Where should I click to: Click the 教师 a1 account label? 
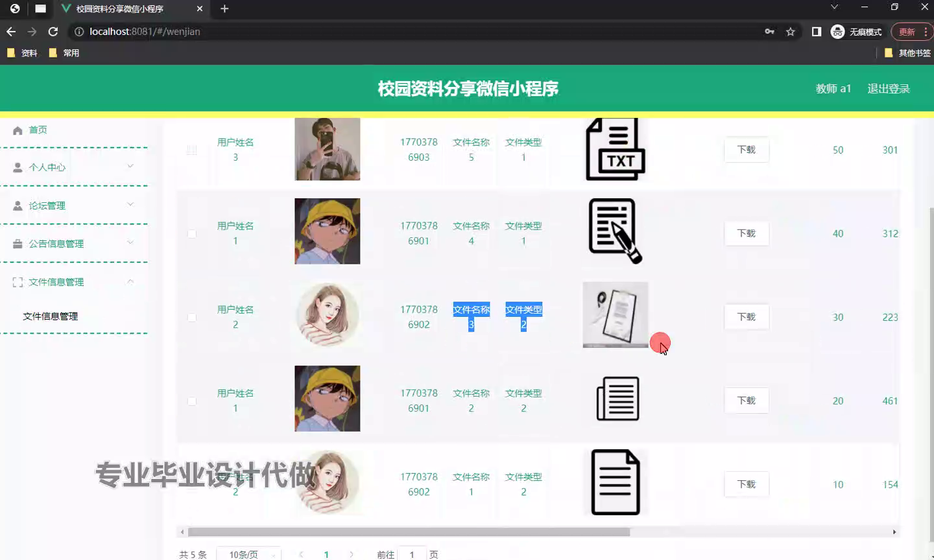pyautogui.click(x=833, y=89)
